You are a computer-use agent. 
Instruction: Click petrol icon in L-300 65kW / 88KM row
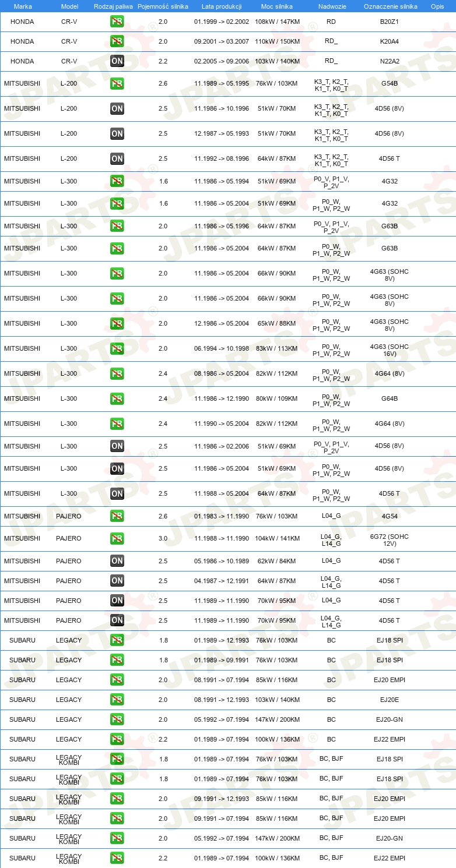pos(117,323)
